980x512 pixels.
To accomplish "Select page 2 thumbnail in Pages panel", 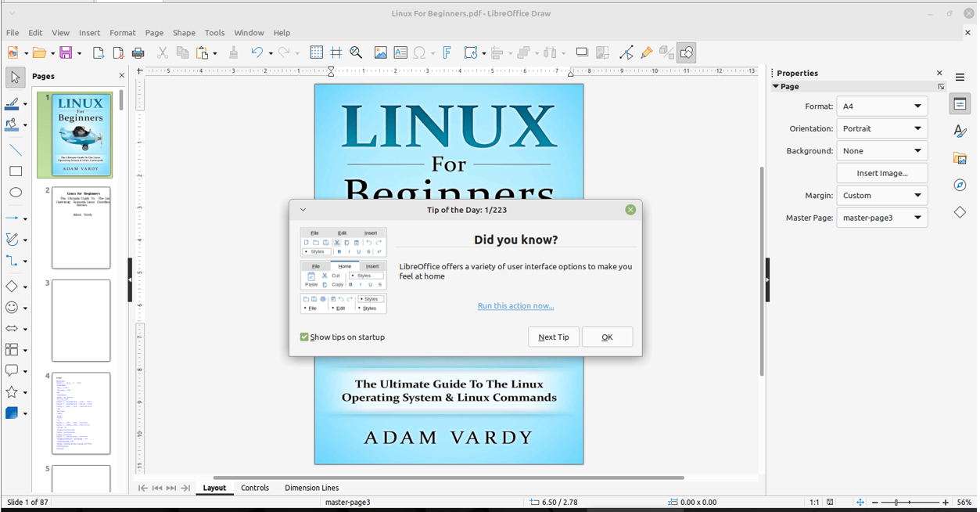I will tap(81, 228).
